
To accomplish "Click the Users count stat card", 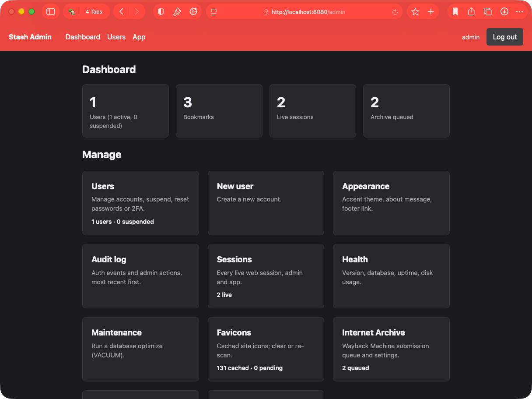I will pyautogui.click(x=126, y=111).
